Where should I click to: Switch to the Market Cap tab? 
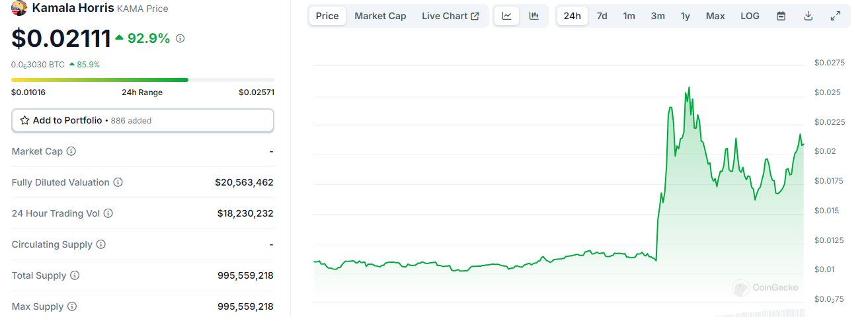[x=380, y=16]
